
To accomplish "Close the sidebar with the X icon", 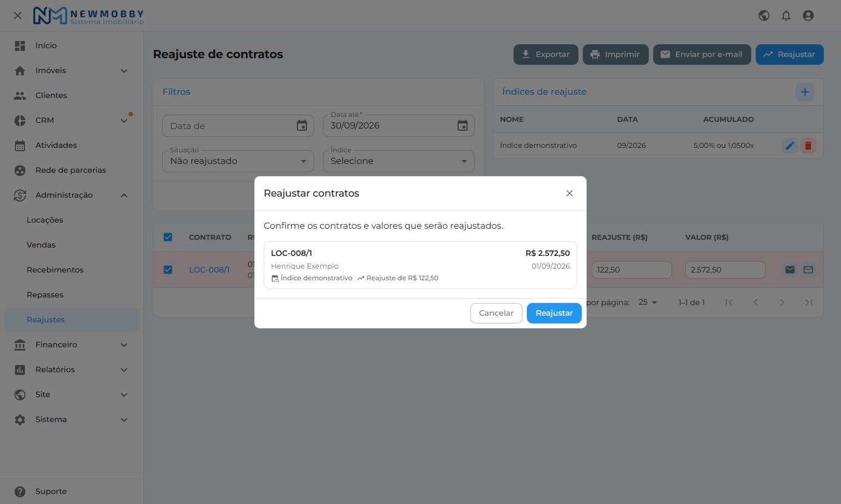I will [18, 16].
